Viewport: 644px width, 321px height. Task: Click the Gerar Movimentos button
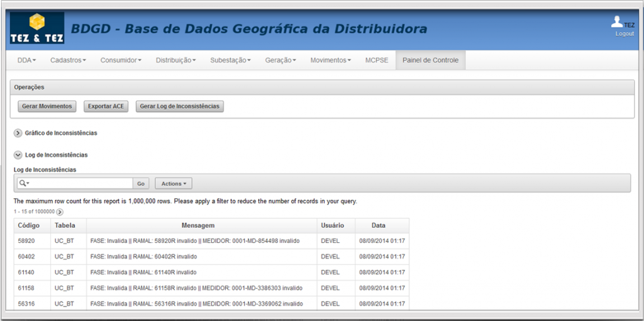[x=47, y=106]
